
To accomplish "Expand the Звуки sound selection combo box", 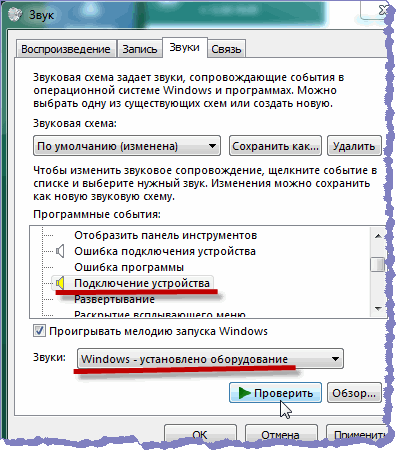I will (x=210, y=359).
